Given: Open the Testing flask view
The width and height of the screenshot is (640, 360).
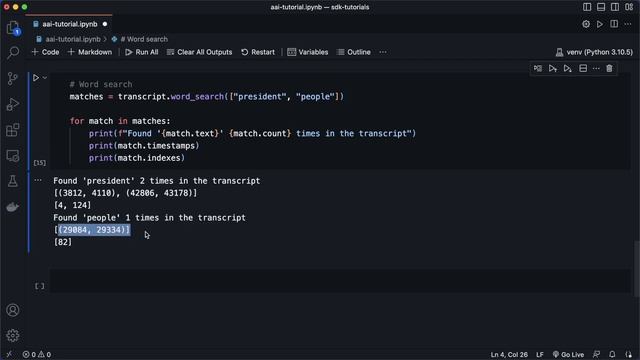Looking at the screenshot, I should point(13,181).
